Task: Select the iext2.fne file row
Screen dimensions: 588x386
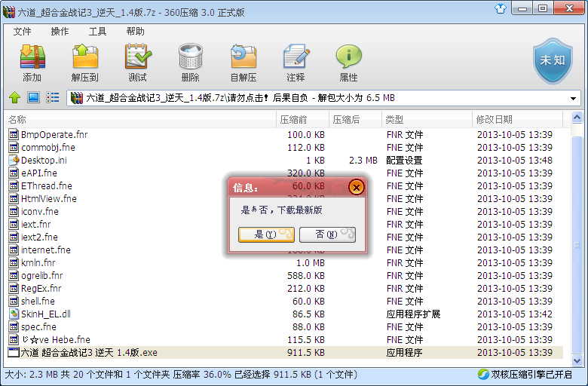Action: 285,237
